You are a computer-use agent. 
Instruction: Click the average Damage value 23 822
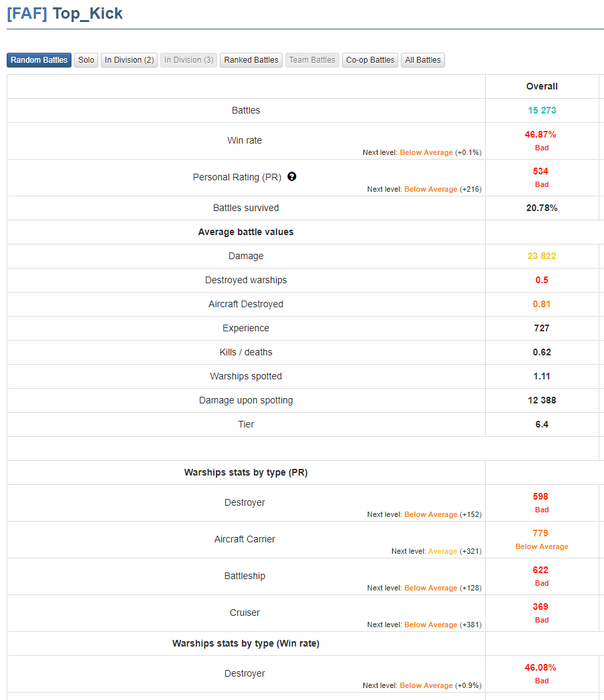pyautogui.click(x=542, y=256)
